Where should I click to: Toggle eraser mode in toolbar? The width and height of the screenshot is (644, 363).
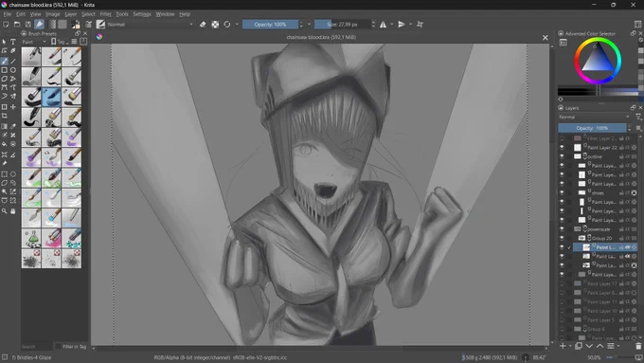pos(203,25)
